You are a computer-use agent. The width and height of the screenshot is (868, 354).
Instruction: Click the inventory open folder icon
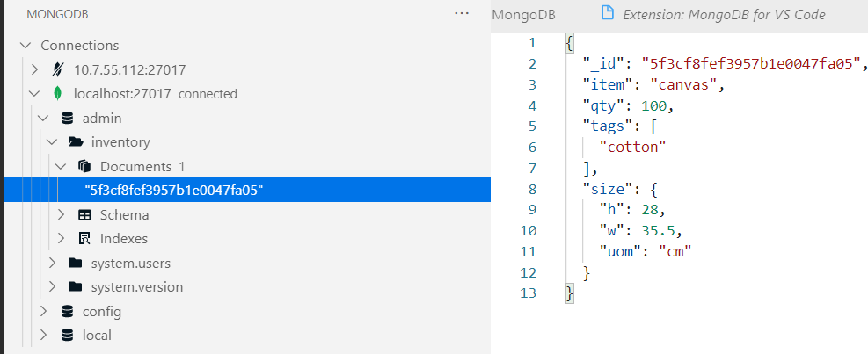tap(76, 142)
